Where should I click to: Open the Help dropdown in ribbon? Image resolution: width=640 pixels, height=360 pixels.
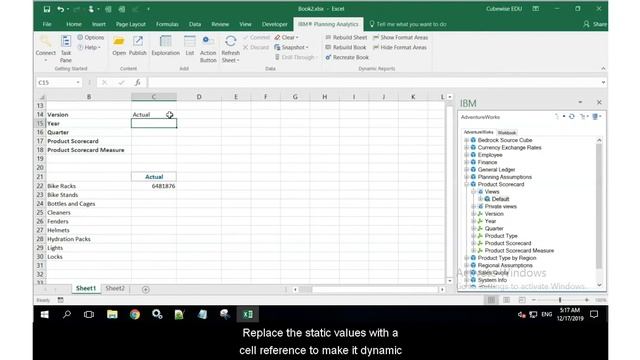(x=89, y=47)
